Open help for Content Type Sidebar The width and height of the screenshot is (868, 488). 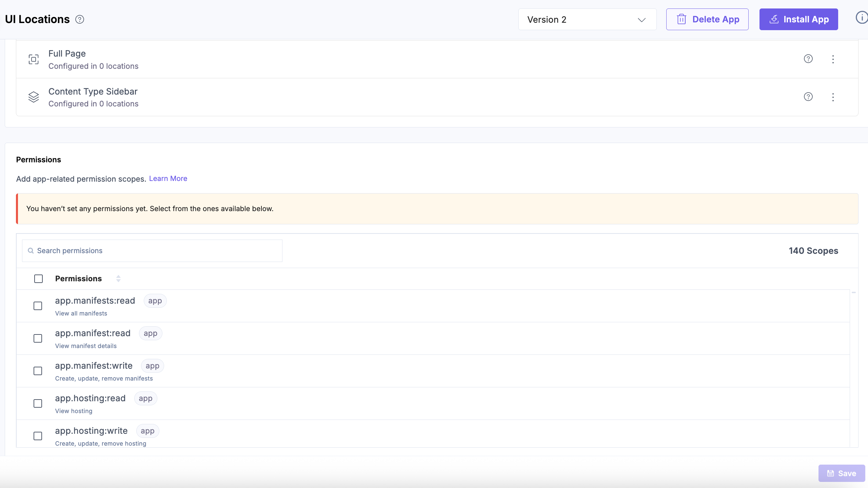click(x=808, y=97)
